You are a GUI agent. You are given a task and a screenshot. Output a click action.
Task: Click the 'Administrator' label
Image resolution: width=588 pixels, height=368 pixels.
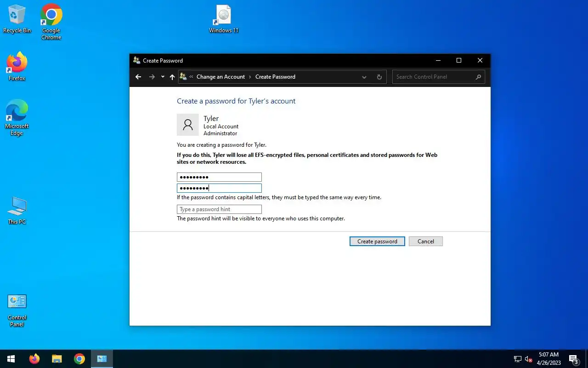pos(220,133)
